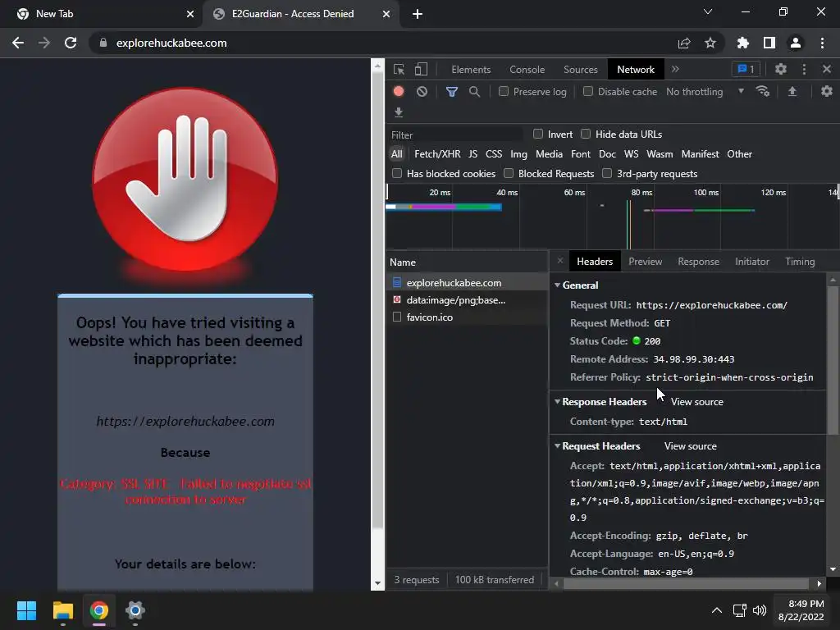This screenshot has height=630, width=840.
Task: Open File Explorer from taskbar
Action: tap(62, 610)
